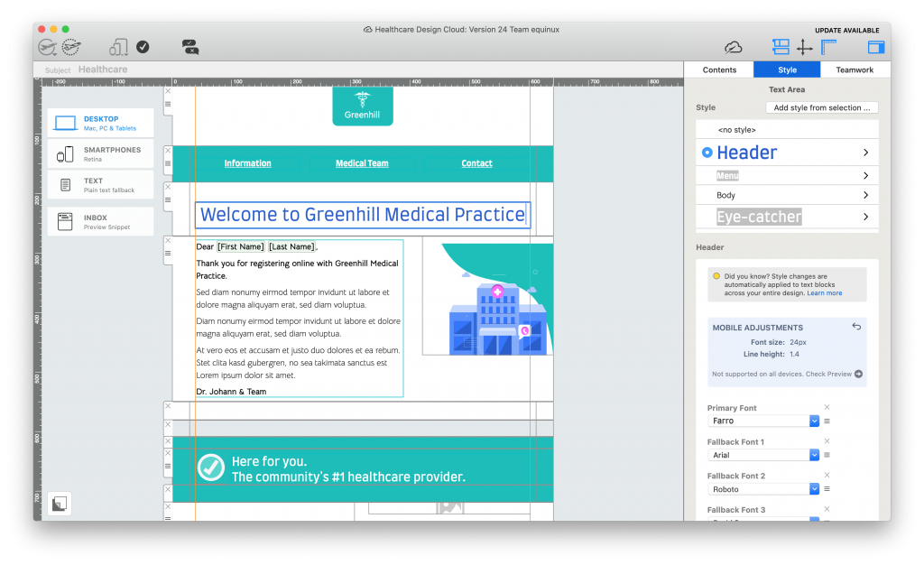The height and width of the screenshot is (565, 924).
Task: Click the black checkmark check icon
Action: (143, 47)
